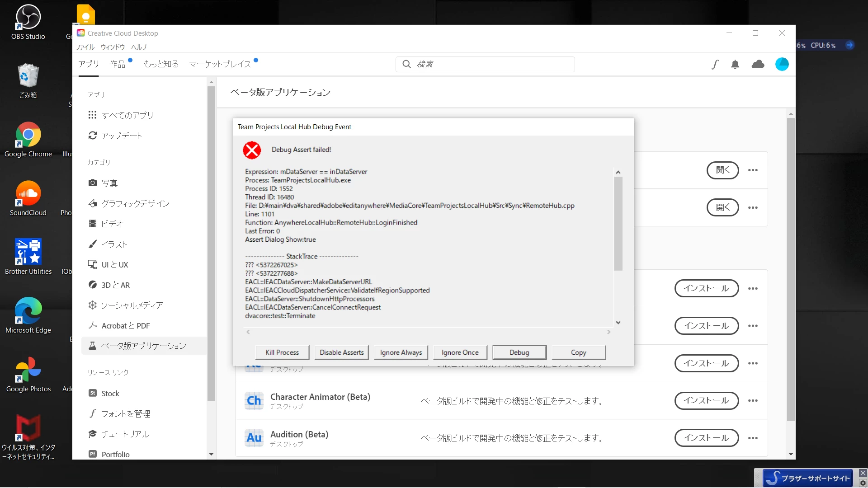The height and width of the screenshot is (488, 868).
Task: Select the ソーシャルメディア category
Action: tap(126, 305)
